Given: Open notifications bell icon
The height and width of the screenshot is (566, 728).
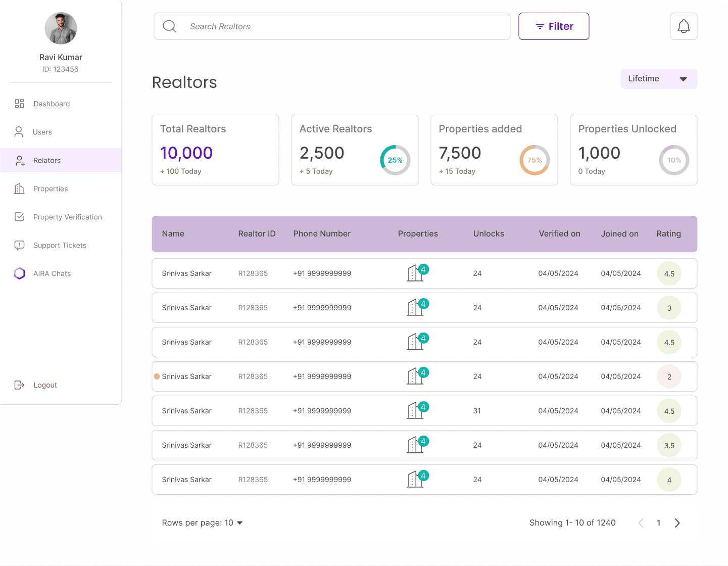Looking at the screenshot, I should point(684,26).
